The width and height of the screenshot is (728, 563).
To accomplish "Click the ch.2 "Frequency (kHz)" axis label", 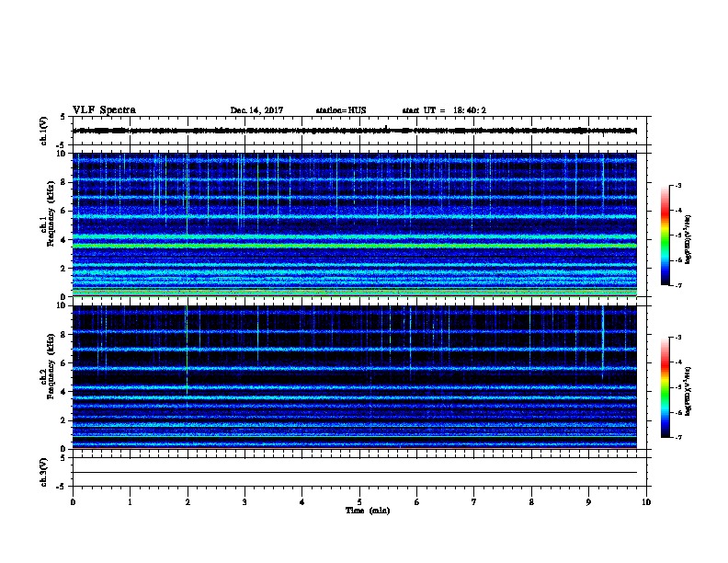I will (x=51, y=366).
